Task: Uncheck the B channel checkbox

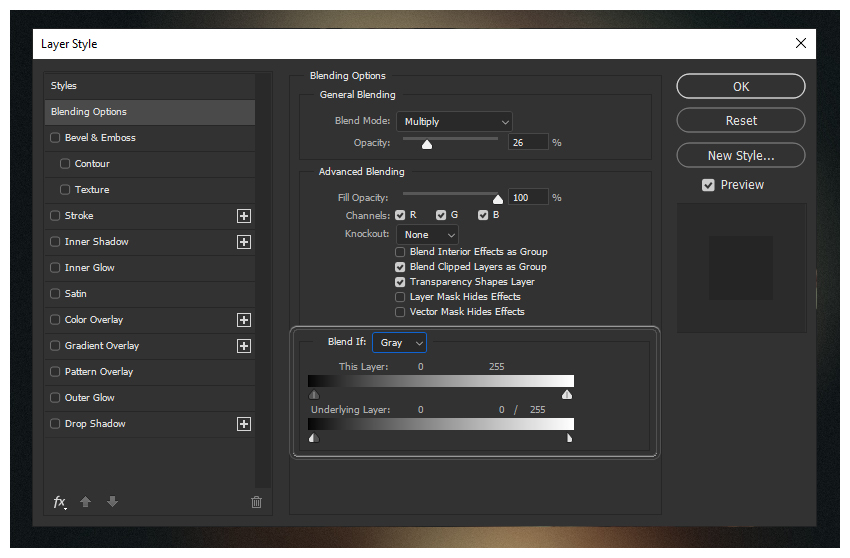Action: (x=483, y=215)
